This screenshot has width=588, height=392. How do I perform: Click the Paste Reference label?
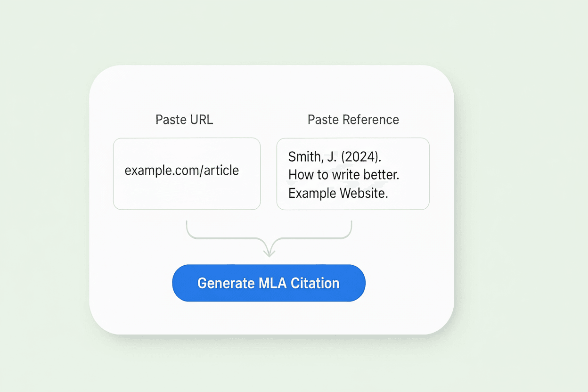353,120
